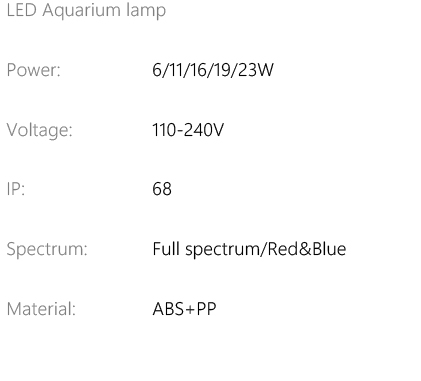
Task: Click the LED Aquarium lamp title
Action: [86, 11]
